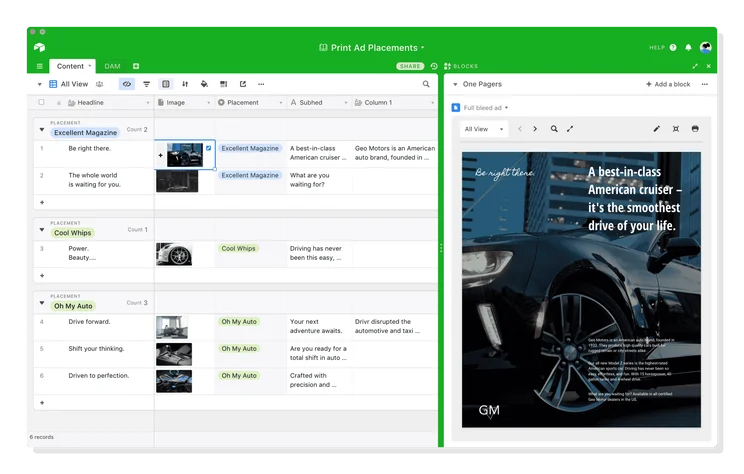Click the share view export icon
Image resolution: width=744 pixels, height=474 pixels.
coord(243,84)
